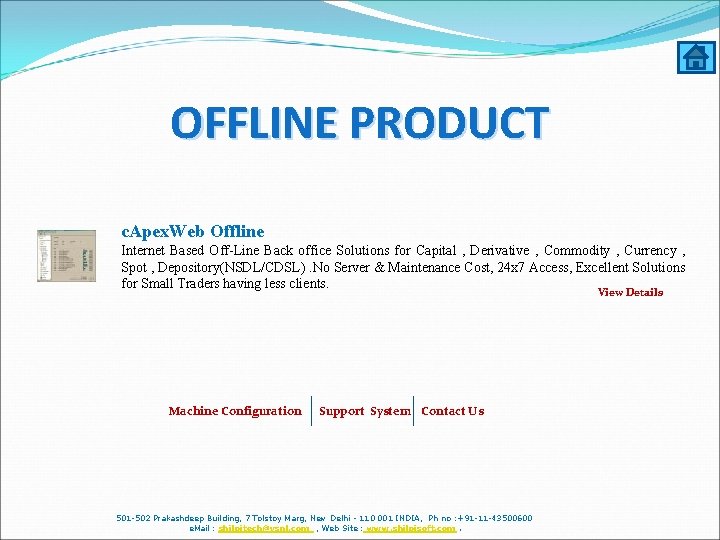Open the cApexWeb Offline heading
The image size is (720, 540).
pos(193,231)
